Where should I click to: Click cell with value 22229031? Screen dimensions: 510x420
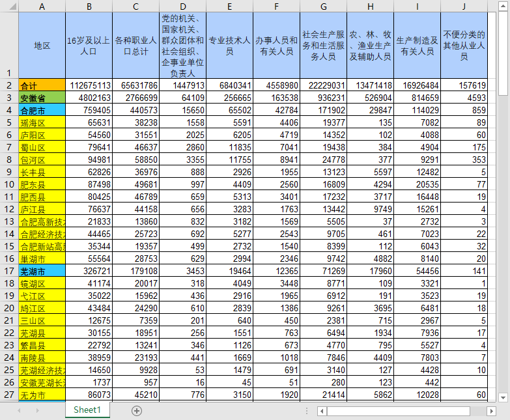[x=323, y=85]
